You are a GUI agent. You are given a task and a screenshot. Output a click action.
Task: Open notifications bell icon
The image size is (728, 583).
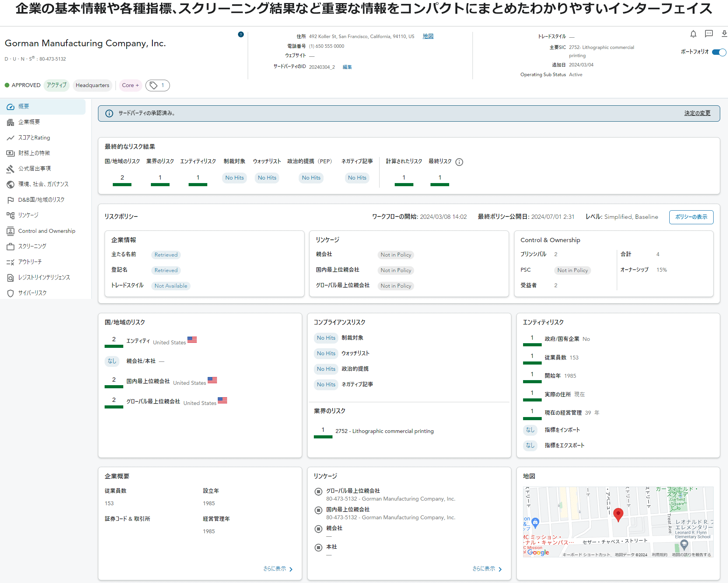click(x=693, y=34)
